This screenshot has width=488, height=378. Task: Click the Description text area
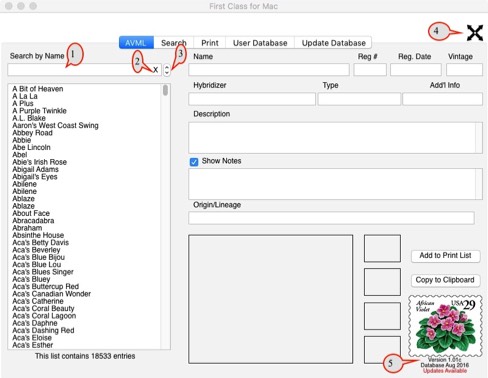(x=335, y=138)
